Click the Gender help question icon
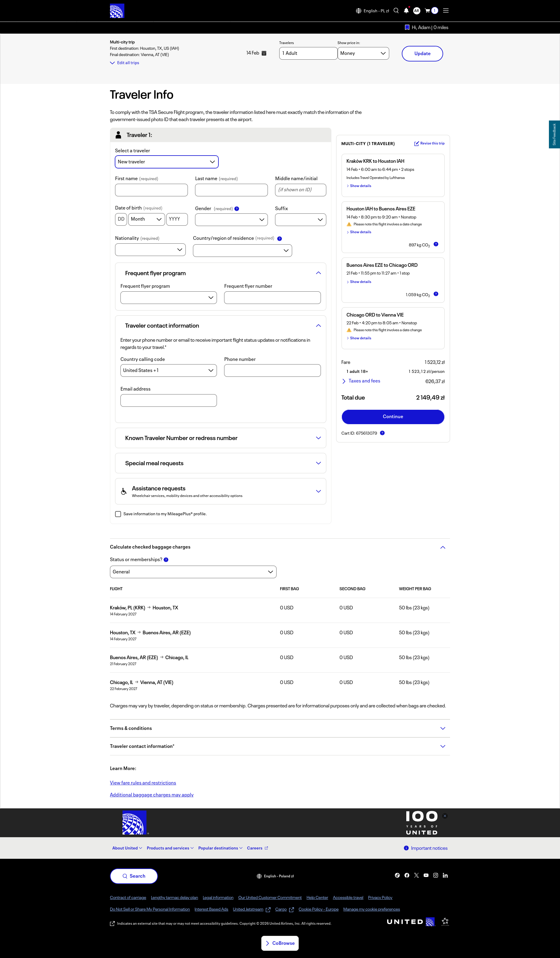The width and height of the screenshot is (560, 958). click(237, 209)
